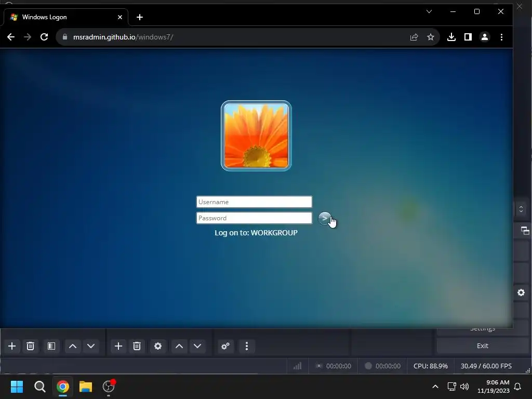Click the OBS gear icon at right edge
This screenshot has width=532, height=399.
pyautogui.click(x=521, y=292)
